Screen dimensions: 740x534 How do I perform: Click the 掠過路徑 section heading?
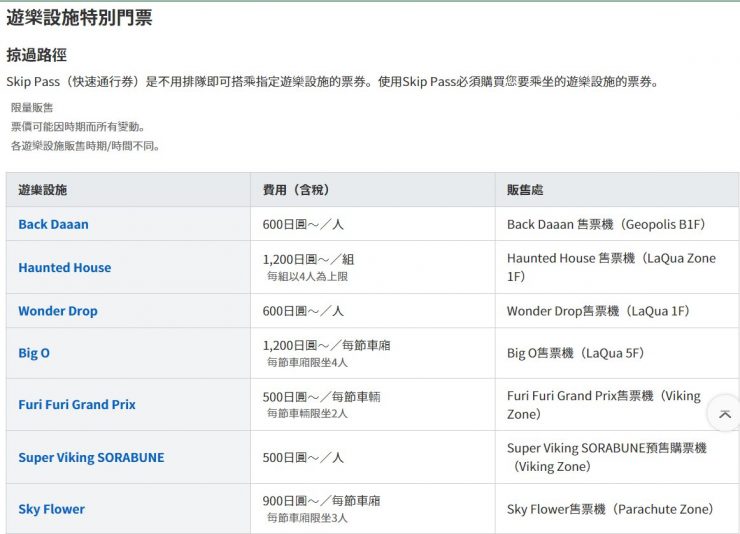point(36,55)
